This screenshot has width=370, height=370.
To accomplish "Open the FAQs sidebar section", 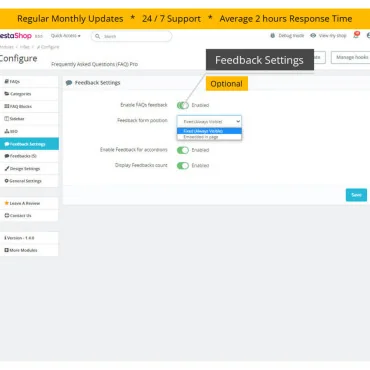I will tap(29, 82).
